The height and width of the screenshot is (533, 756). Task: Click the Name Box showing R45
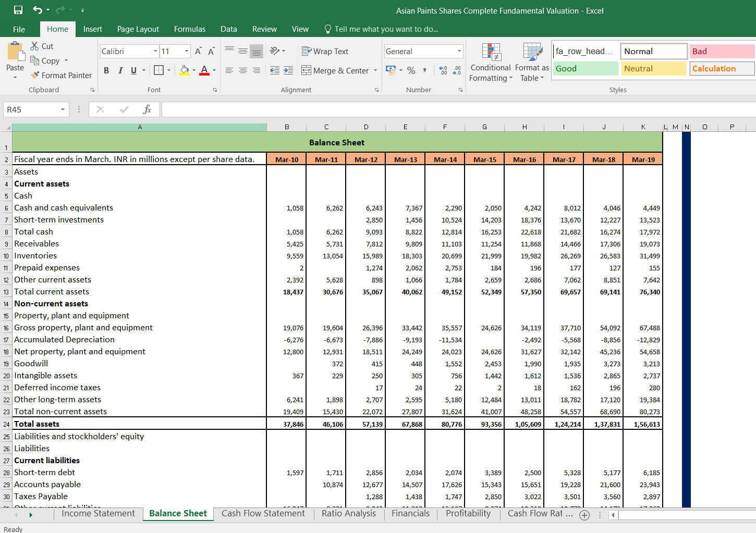(x=30, y=109)
